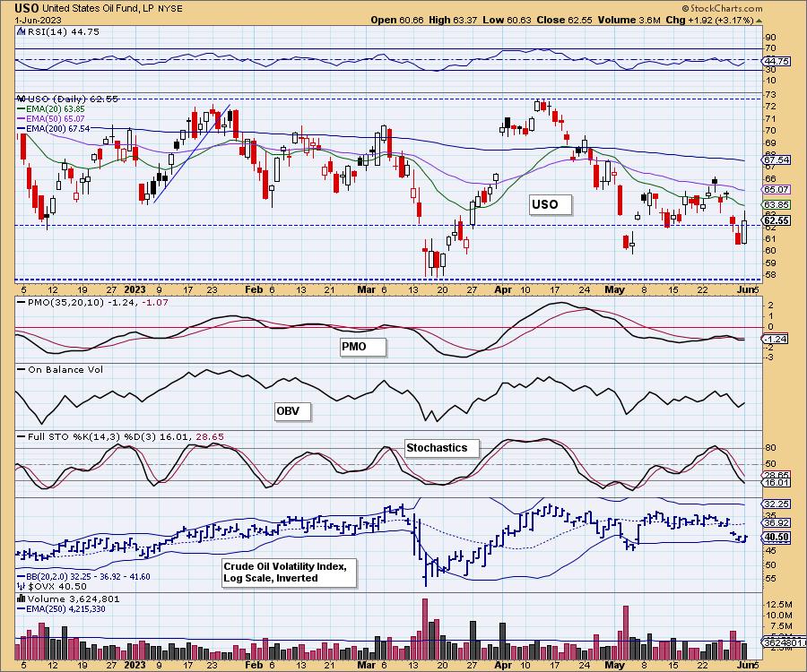
Task: Click the 40.50 OVX value tag
Action: click(x=777, y=537)
